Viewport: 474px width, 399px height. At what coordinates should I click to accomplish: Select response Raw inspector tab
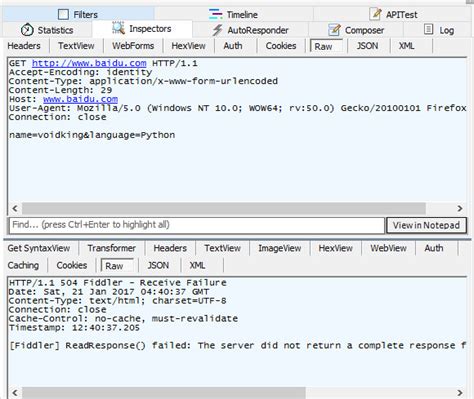(117, 266)
